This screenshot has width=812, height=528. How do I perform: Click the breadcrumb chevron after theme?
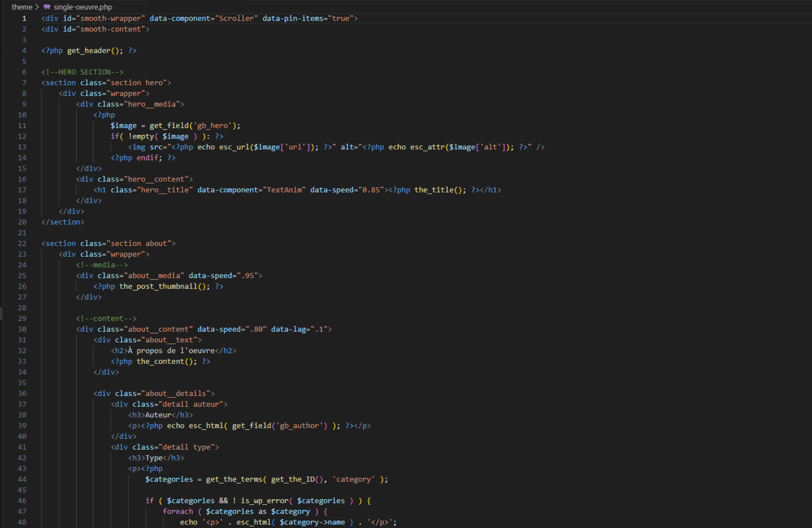[x=37, y=7]
